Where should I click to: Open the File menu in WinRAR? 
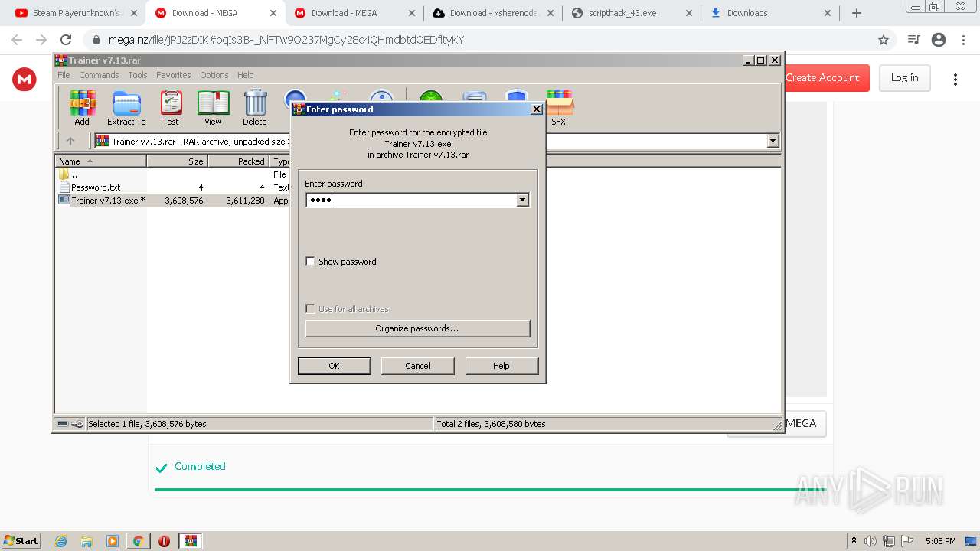click(64, 75)
